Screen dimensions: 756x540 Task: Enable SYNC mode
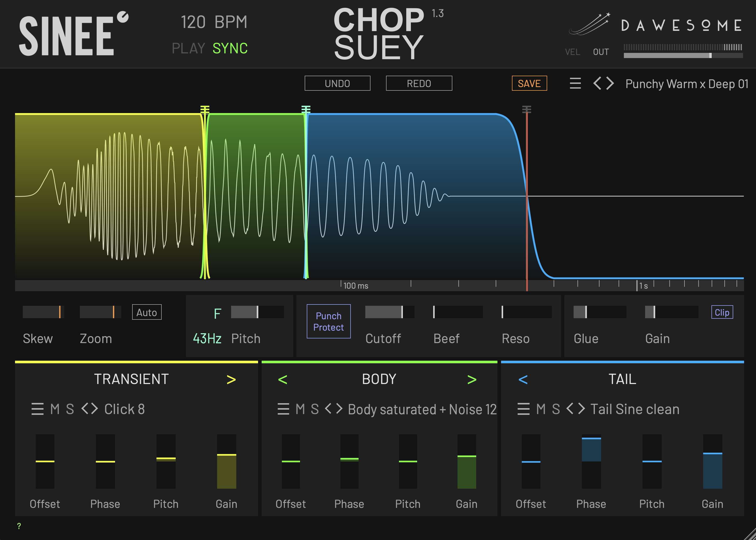[230, 48]
